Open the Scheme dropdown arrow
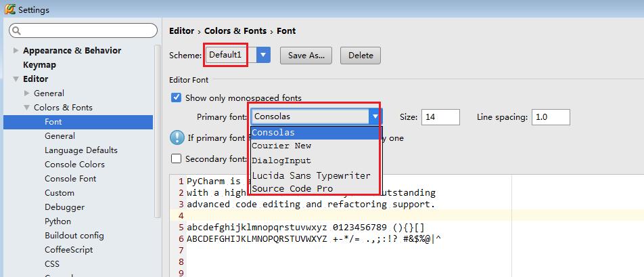The width and height of the screenshot is (644, 277). [263, 55]
